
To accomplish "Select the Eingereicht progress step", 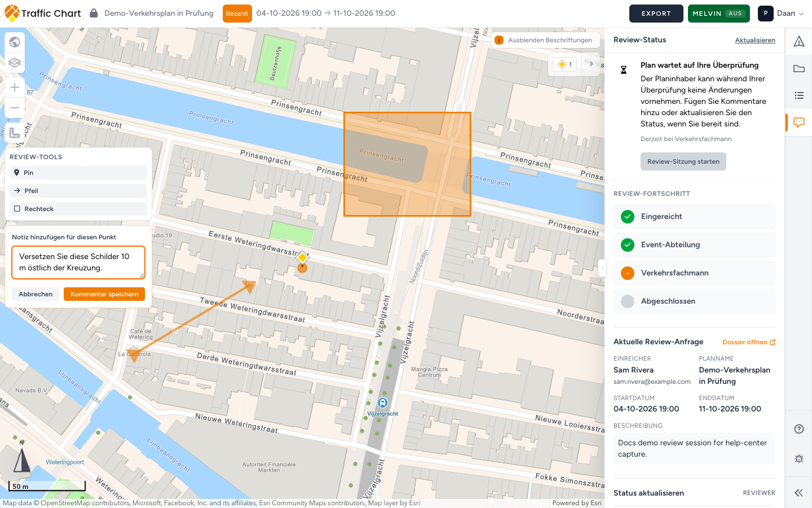I will pos(694,217).
